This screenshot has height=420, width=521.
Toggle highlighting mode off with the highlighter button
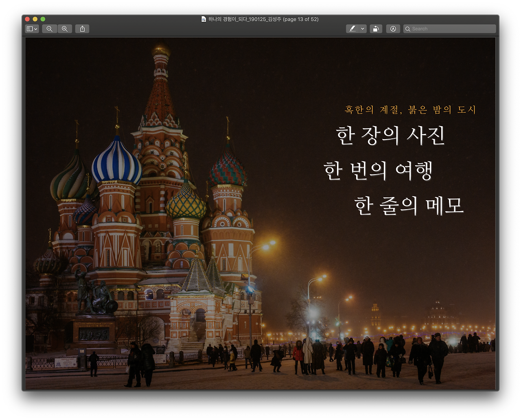click(352, 28)
